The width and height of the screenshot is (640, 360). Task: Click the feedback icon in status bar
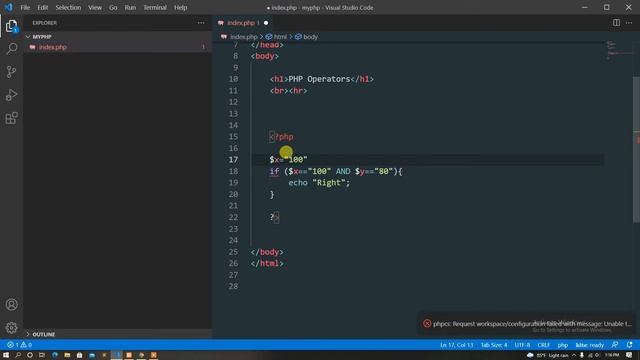click(x=615, y=345)
